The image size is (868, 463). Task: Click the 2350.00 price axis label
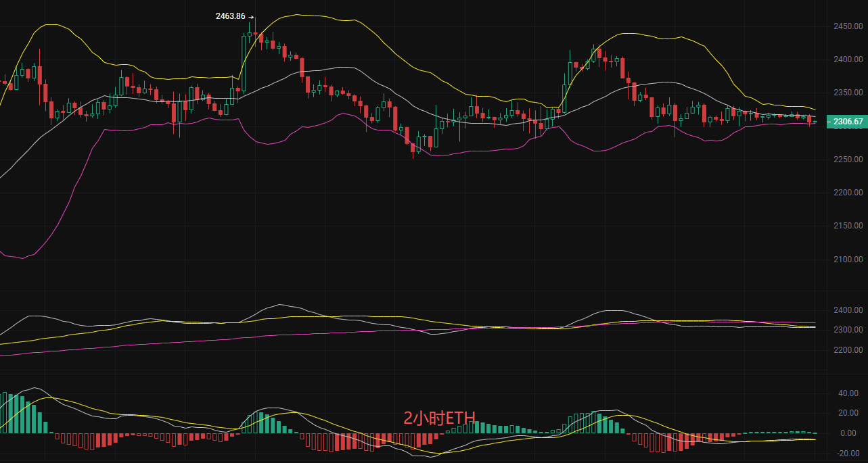pos(847,93)
